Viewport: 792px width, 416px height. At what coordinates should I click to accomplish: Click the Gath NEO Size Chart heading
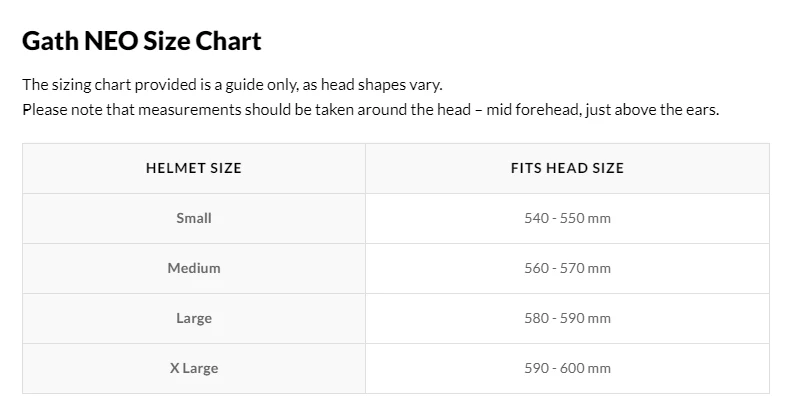142,41
